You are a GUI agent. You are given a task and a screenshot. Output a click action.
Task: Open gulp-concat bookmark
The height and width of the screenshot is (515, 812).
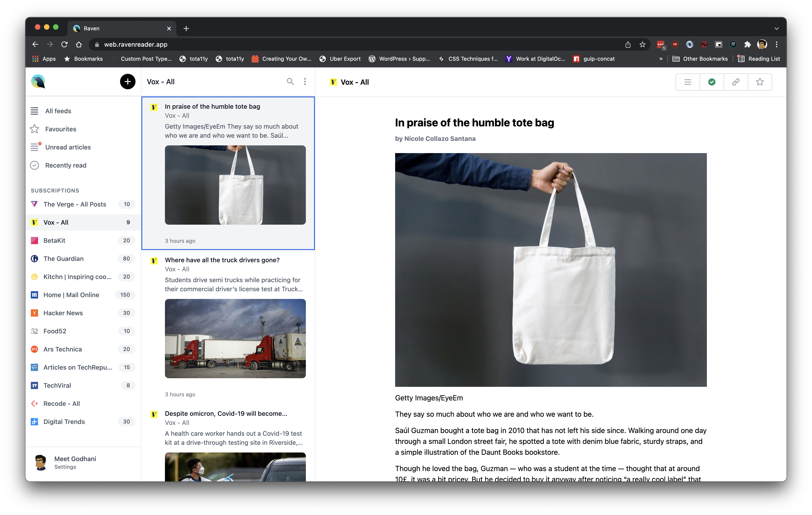pos(594,59)
